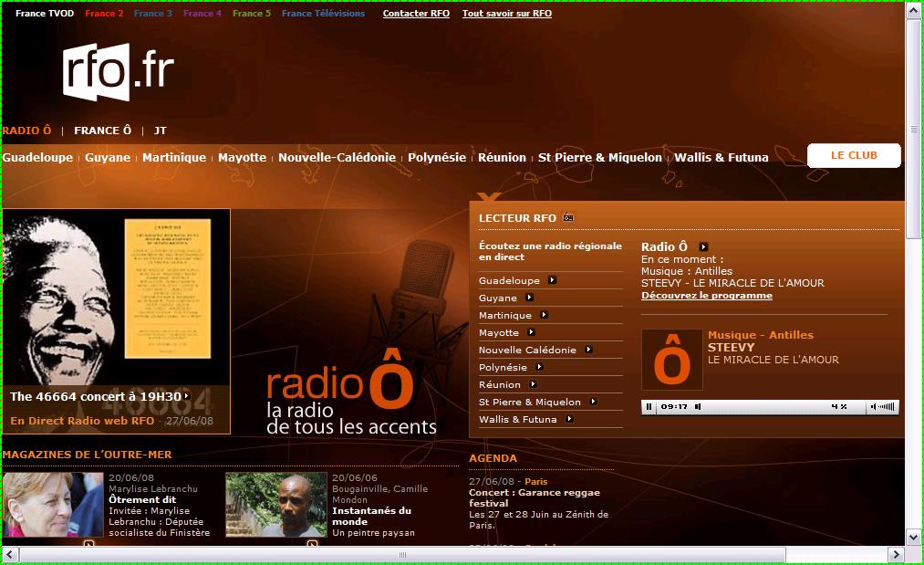
Task: Select the JT tab
Action: [x=161, y=131]
